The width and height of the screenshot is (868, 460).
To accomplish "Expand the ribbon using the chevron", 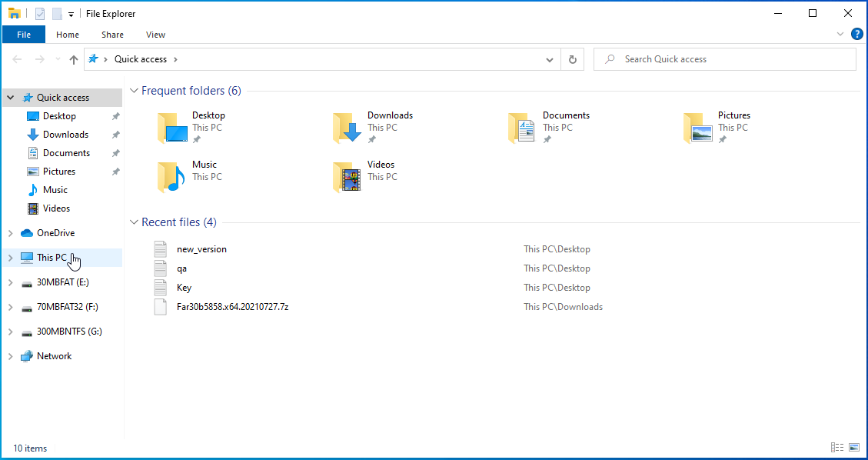I will pyautogui.click(x=840, y=34).
